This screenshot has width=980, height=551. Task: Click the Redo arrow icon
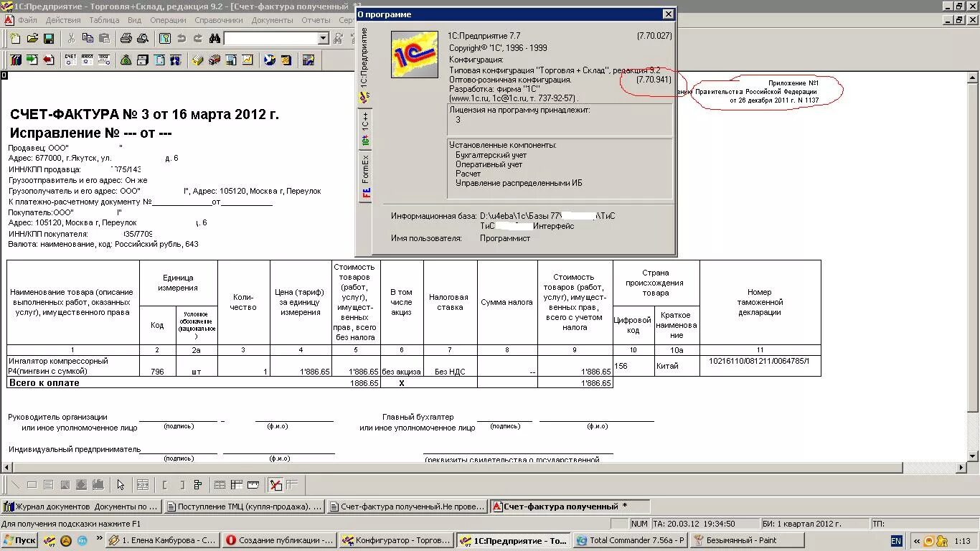click(198, 39)
